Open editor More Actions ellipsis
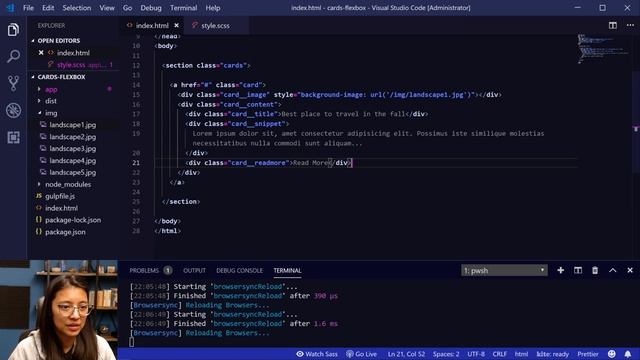 pos(630,25)
